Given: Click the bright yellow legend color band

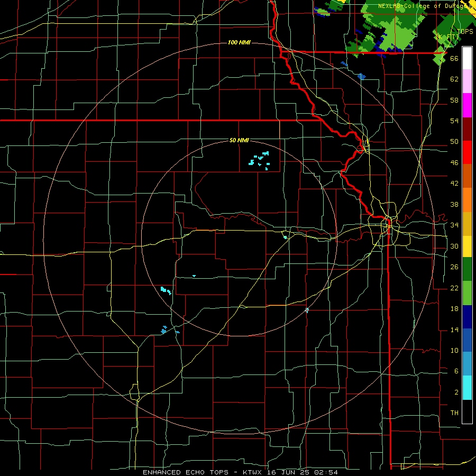Looking at the screenshot, I should point(467,246).
